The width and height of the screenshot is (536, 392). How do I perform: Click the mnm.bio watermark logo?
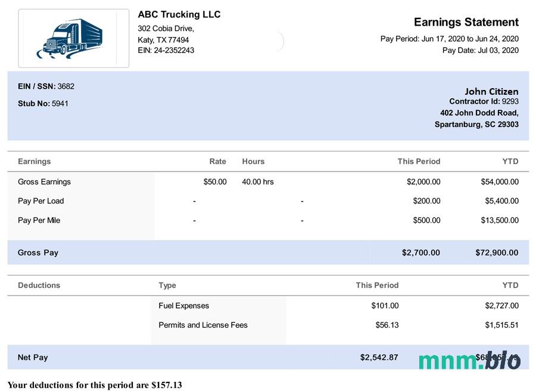(x=469, y=360)
